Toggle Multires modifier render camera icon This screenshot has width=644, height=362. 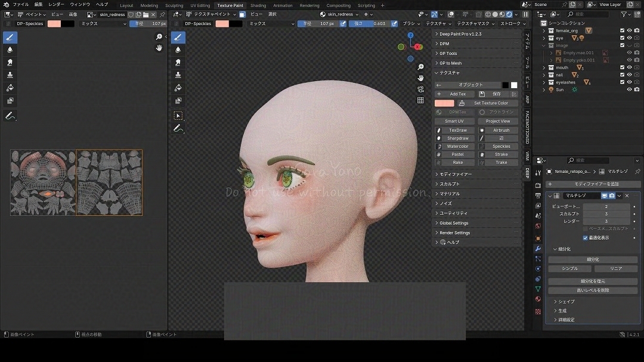click(612, 196)
